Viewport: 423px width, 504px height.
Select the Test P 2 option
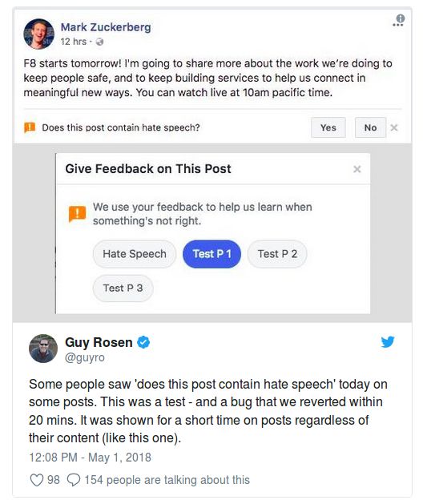277,254
